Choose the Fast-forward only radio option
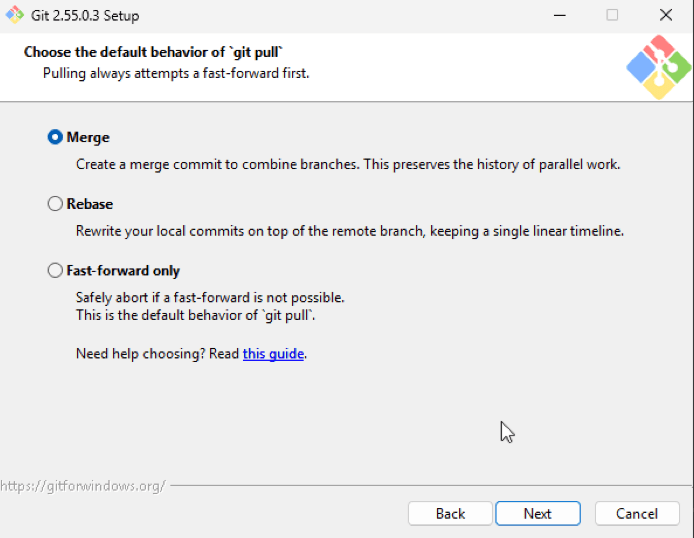 click(x=55, y=270)
